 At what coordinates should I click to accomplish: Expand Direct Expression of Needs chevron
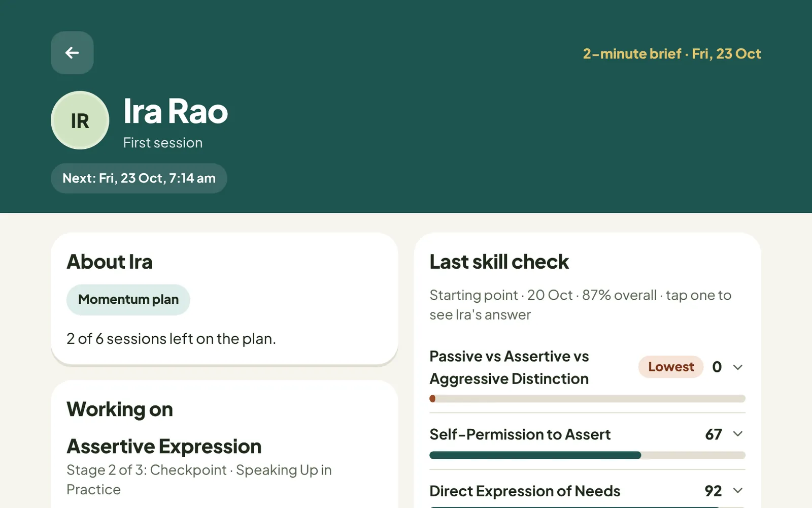point(738,491)
